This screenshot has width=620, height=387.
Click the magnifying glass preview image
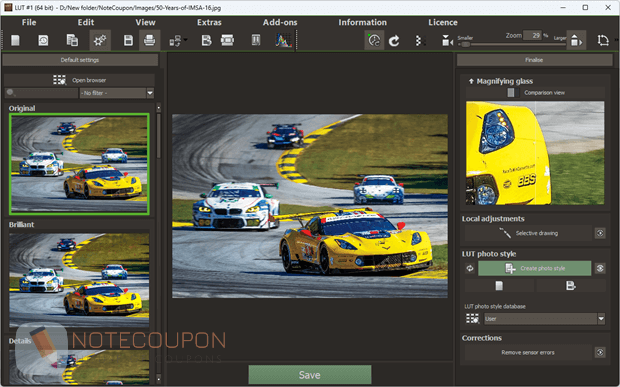tap(535, 153)
